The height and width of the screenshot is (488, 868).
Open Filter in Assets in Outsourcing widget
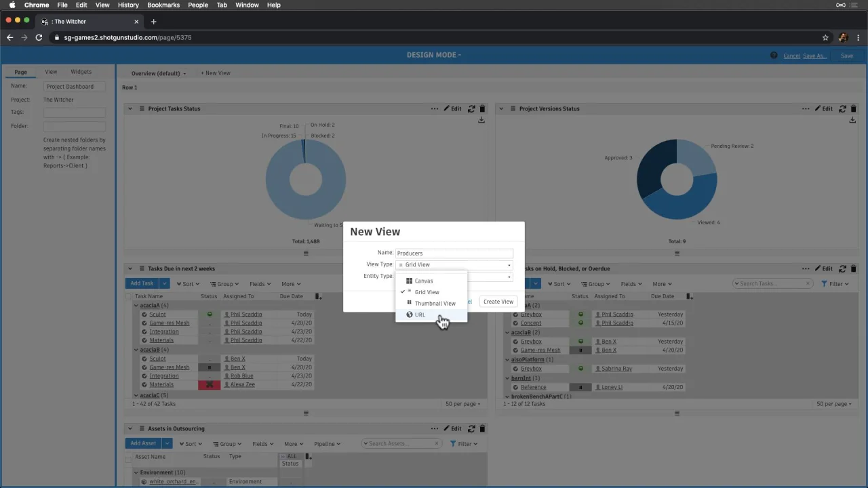coord(464,444)
